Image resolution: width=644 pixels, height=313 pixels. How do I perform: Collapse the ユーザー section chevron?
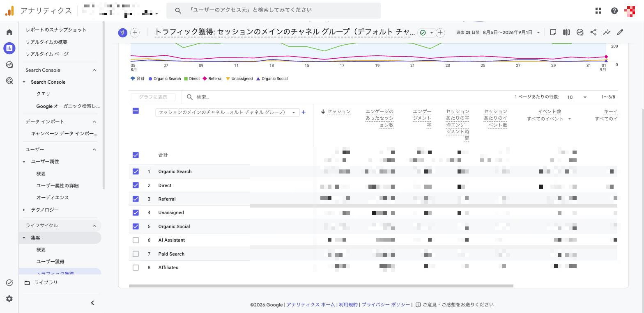[94, 149]
